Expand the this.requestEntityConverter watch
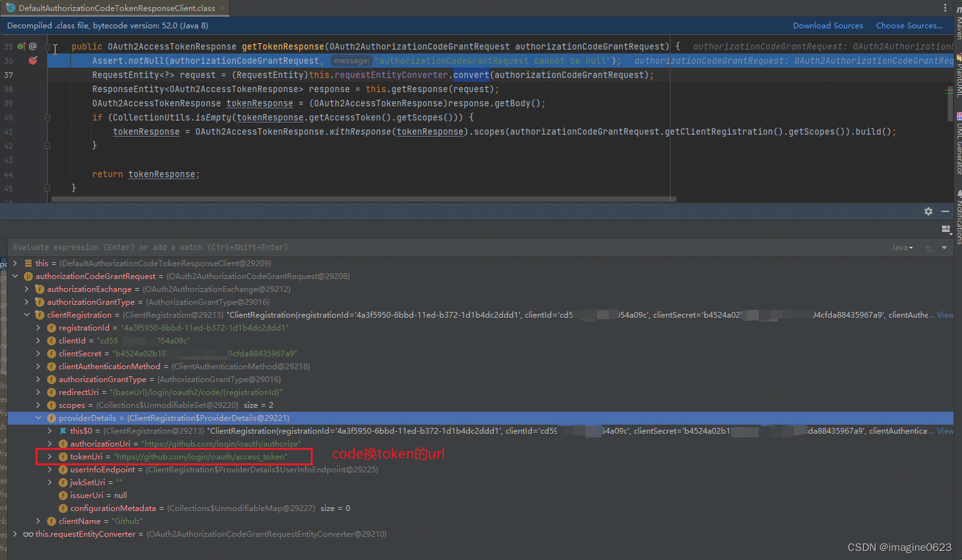This screenshot has width=962, height=560. coord(15,534)
